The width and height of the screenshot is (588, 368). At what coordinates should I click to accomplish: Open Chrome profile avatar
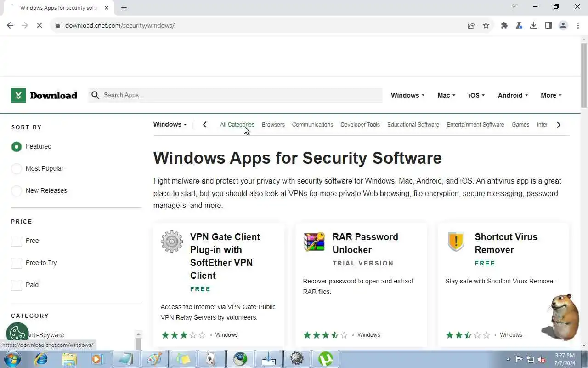[x=563, y=25]
